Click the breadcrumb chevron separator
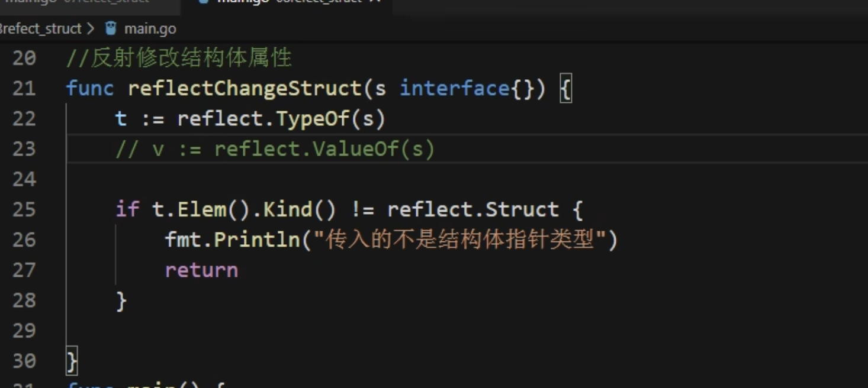Image resolution: width=868 pixels, height=388 pixels. pyautogui.click(x=91, y=28)
